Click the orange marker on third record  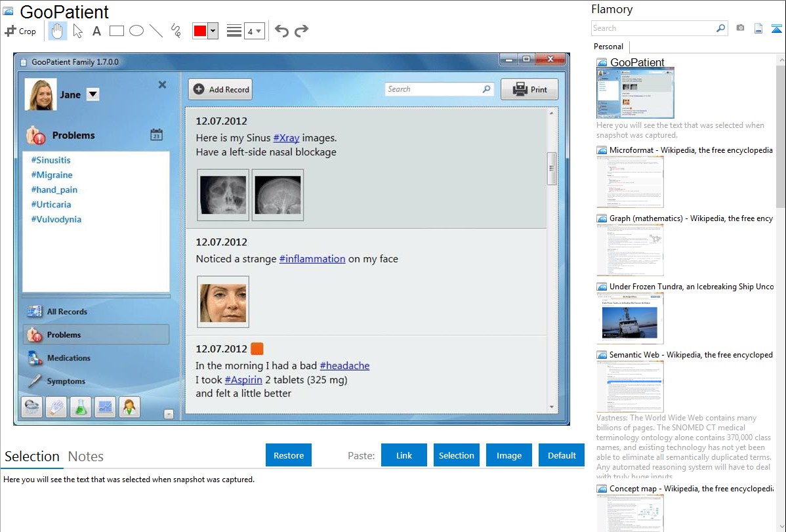(x=257, y=348)
